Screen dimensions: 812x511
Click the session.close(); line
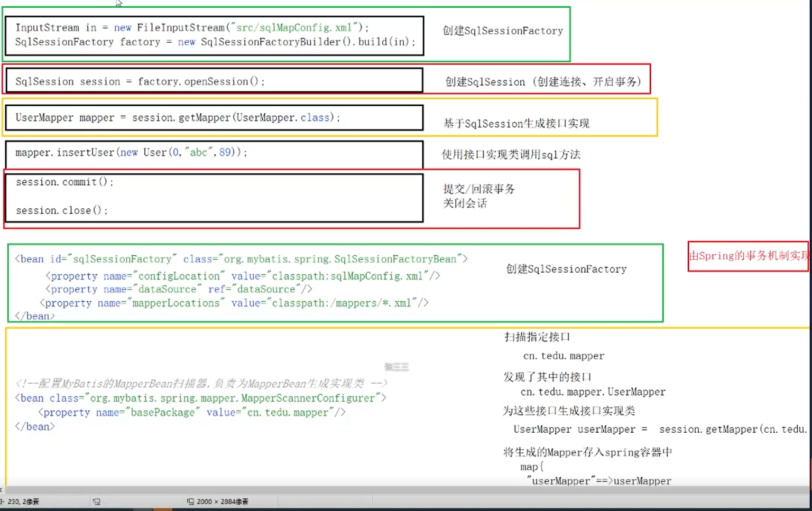(62, 210)
